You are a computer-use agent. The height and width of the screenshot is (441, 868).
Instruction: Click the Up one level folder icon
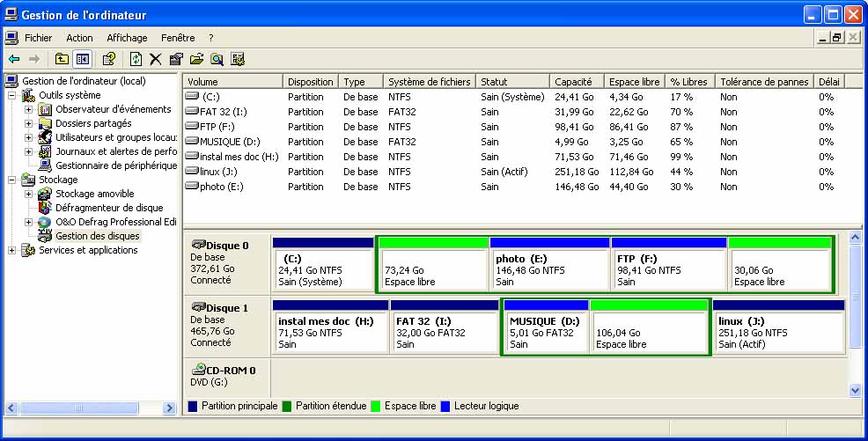point(62,59)
